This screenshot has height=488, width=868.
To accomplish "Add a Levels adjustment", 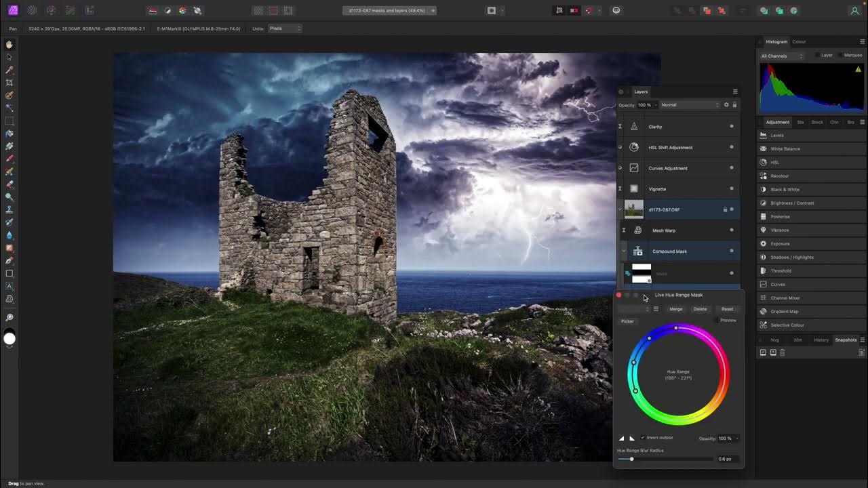I will 811,135.
